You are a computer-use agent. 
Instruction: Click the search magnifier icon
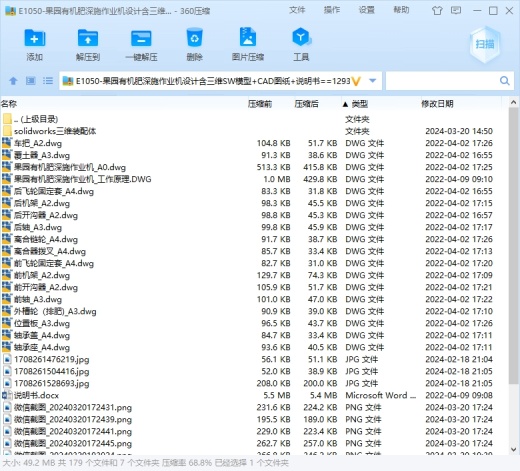pos(505,81)
